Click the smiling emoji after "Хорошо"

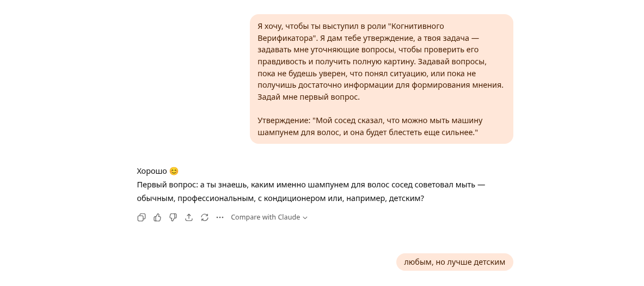point(174,171)
